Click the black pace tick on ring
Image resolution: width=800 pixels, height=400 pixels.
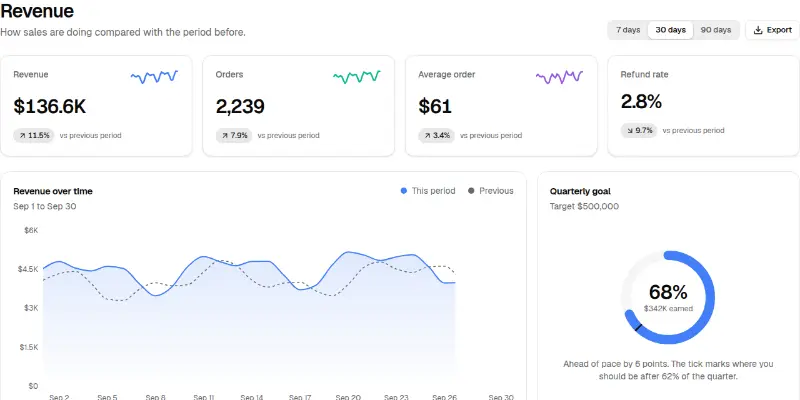(x=638, y=327)
